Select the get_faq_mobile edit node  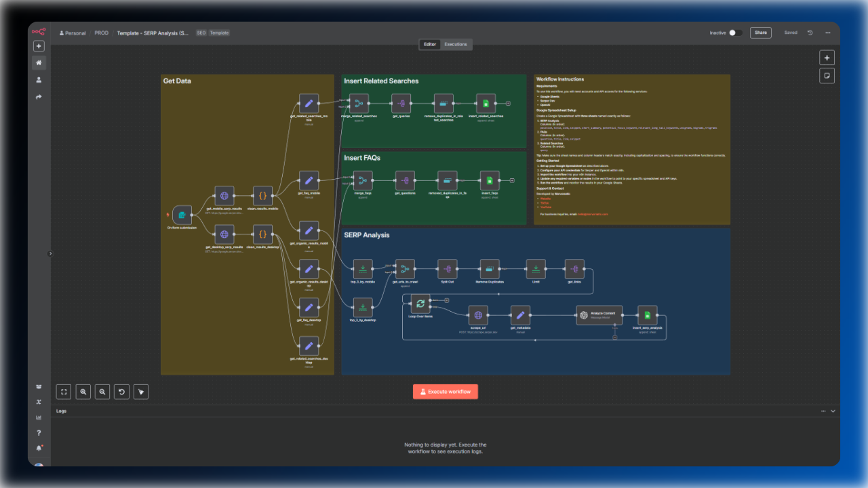(309, 180)
